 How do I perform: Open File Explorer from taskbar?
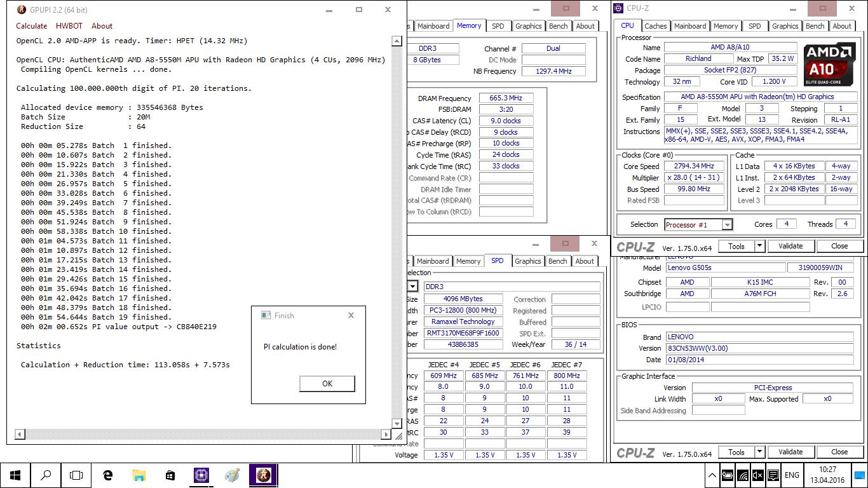coord(139,475)
